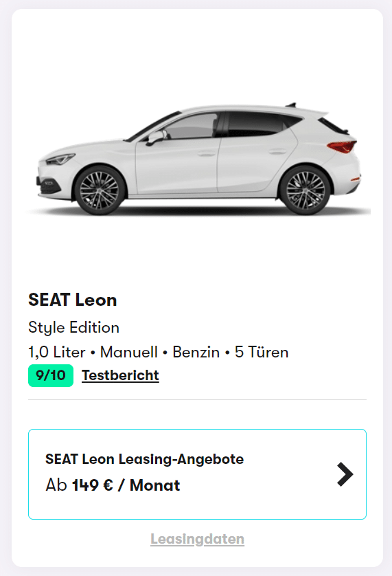Screen dimensions: 392x576
Task: Click the rear wheel of the car
Action: click(305, 190)
